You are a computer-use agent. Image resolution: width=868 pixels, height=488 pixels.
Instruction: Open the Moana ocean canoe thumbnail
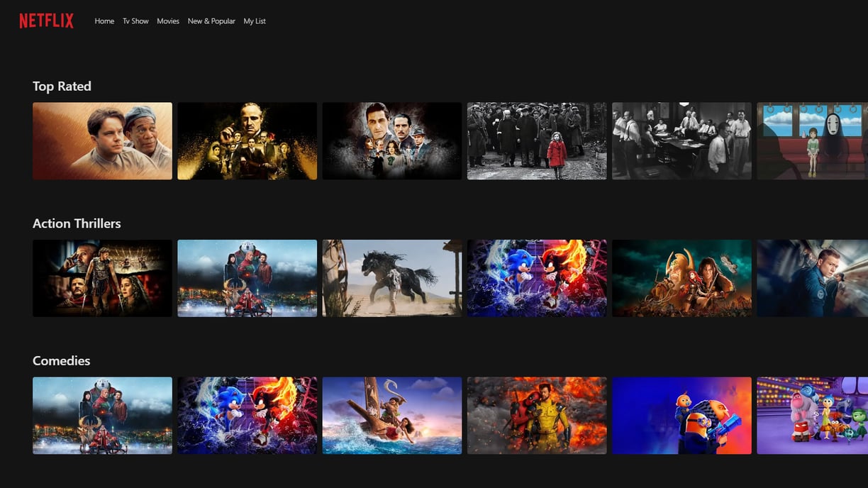point(392,416)
